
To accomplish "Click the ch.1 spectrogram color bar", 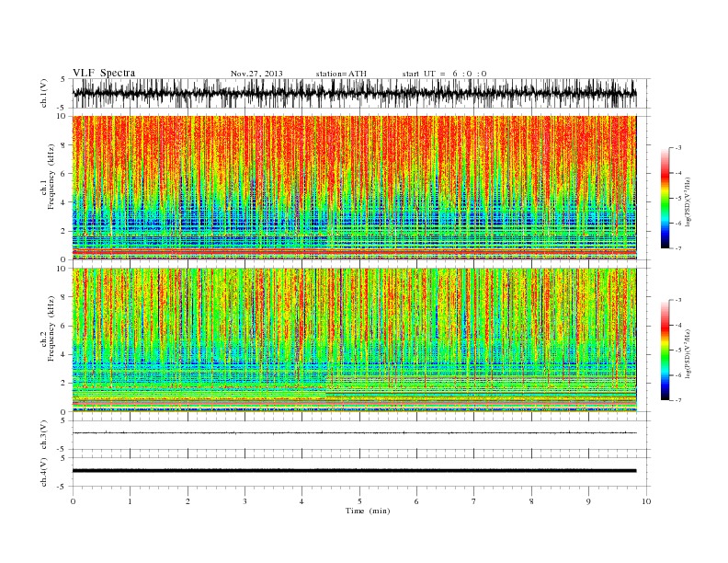I will (x=665, y=198).
